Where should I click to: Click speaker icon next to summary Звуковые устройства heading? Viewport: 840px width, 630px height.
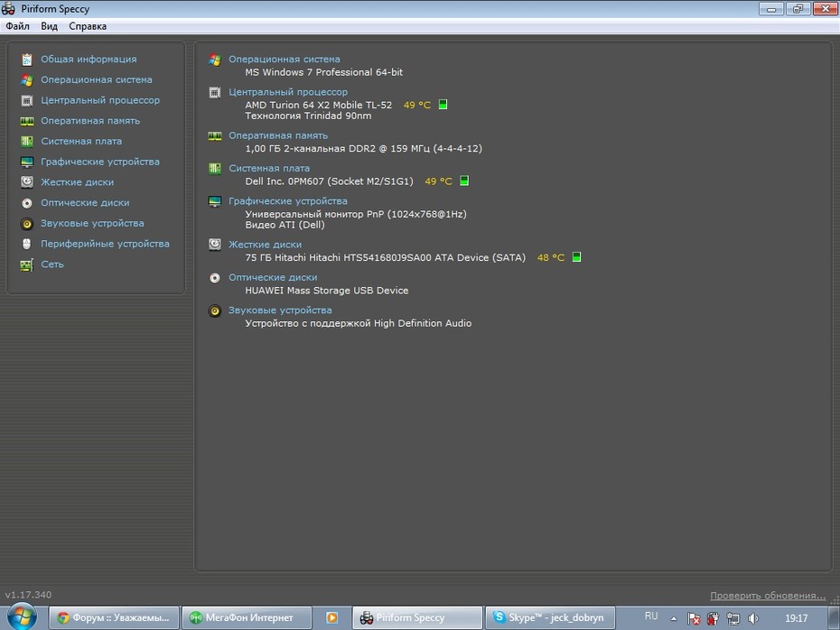tap(215, 310)
